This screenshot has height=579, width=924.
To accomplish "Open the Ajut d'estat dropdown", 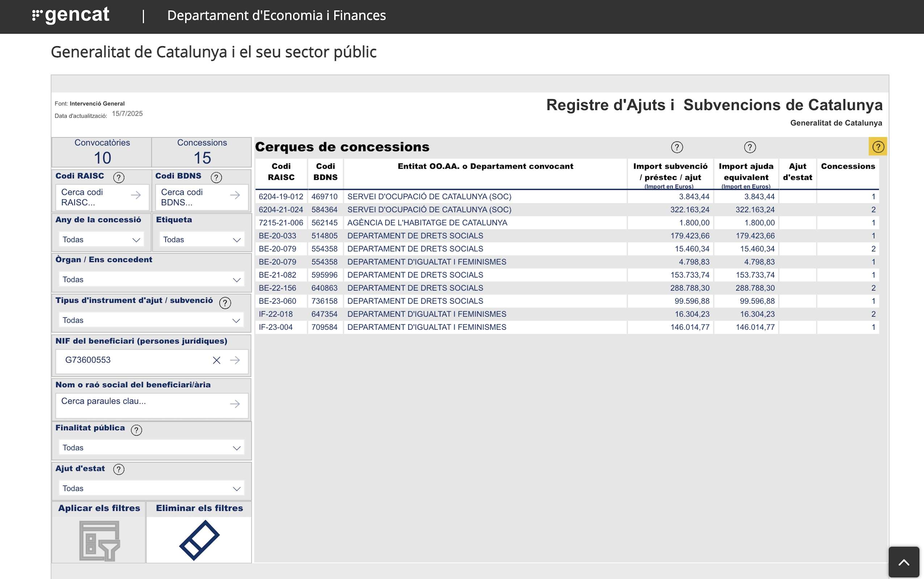I will (151, 488).
